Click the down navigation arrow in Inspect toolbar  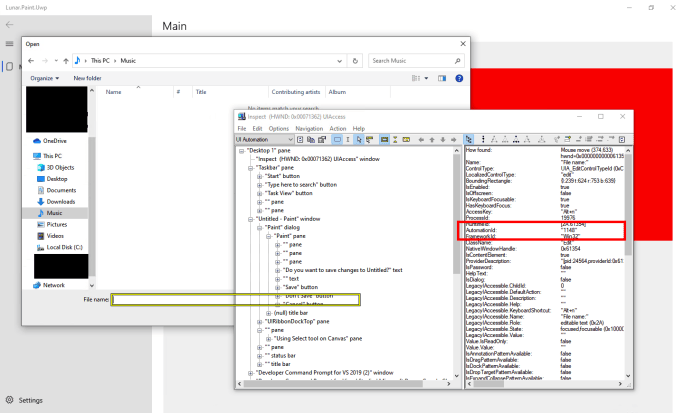click(443, 140)
